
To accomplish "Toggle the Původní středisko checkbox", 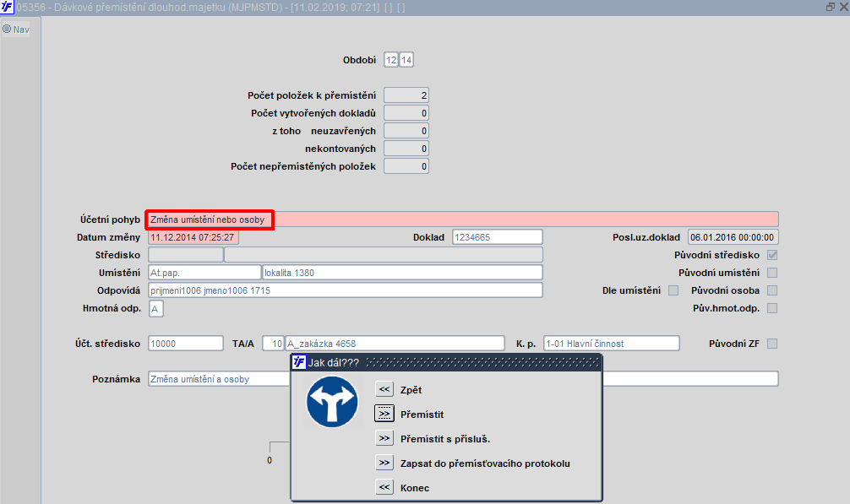I will tap(772, 255).
